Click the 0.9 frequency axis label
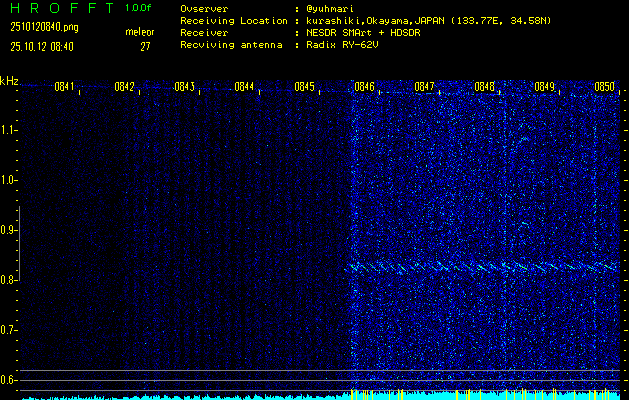The image size is (629, 400). click(9, 230)
